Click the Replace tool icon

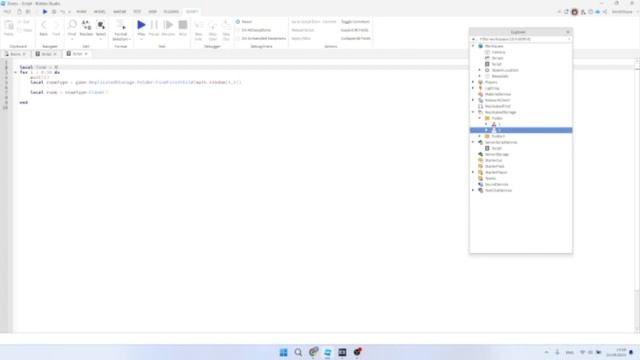86,25
